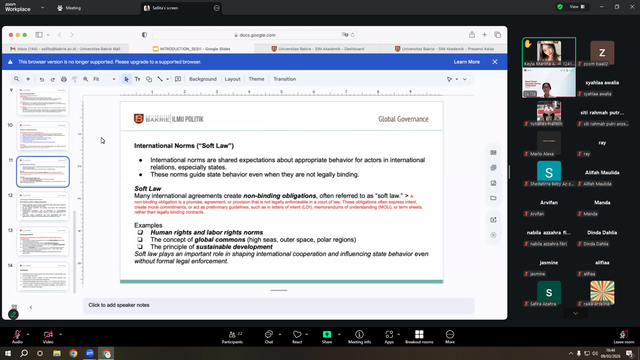Viewport: 640px width, 360px height.
Task: Open the Zoom View layout menu
Action: coord(577,7)
